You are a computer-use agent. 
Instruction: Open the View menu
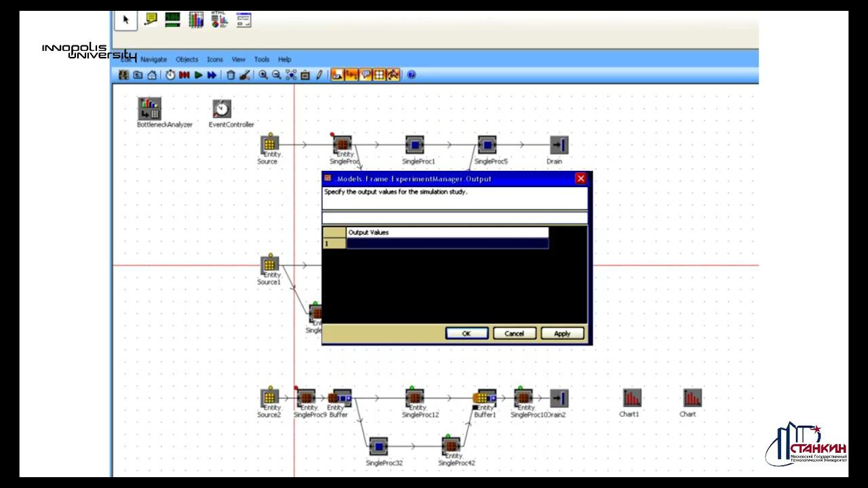pyautogui.click(x=239, y=60)
